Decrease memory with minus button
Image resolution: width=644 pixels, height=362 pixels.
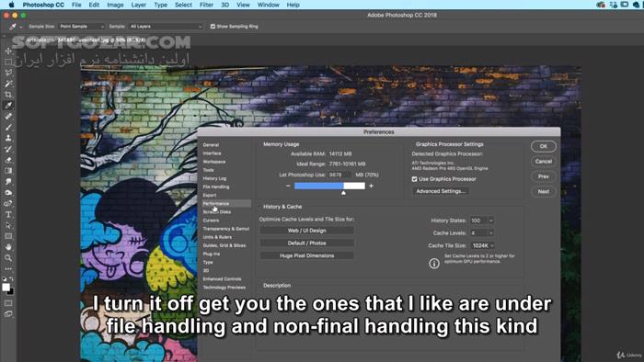tap(288, 187)
